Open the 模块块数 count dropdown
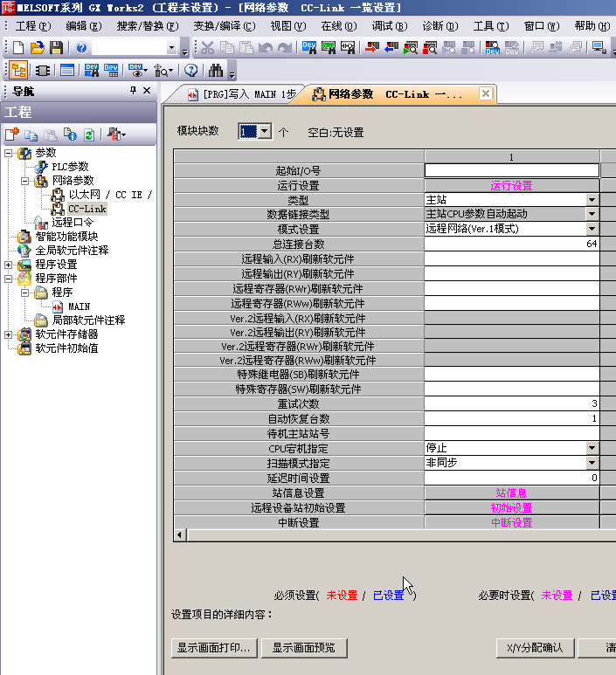This screenshot has width=616, height=675. [x=264, y=132]
